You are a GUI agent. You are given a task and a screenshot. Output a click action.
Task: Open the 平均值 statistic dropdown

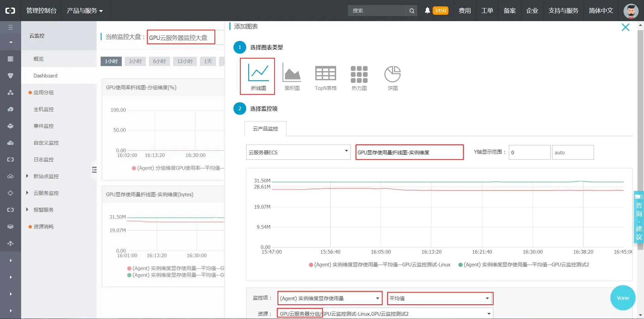tap(440, 298)
